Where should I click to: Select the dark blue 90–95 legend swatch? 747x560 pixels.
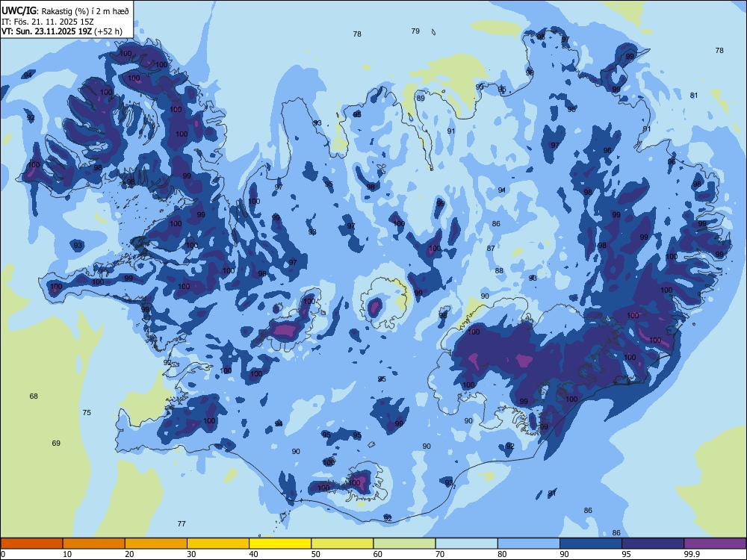(x=591, y=544)
